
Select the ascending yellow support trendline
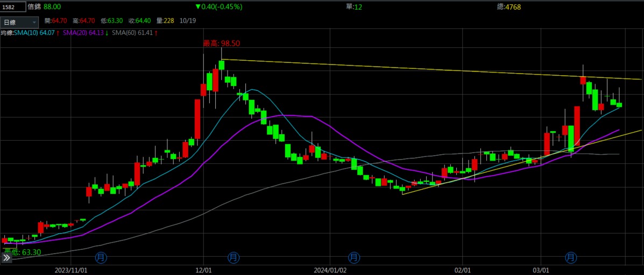pyautogui.click(x=484, y=169)
